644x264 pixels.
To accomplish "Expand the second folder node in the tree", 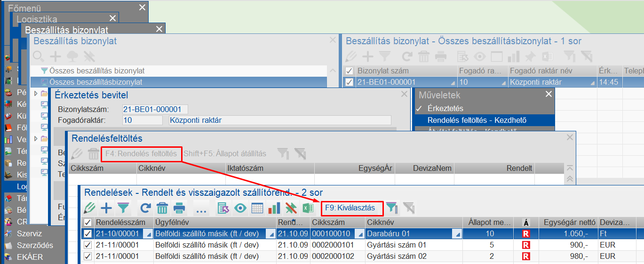I will pyautogui.click(x=36, y=138).
